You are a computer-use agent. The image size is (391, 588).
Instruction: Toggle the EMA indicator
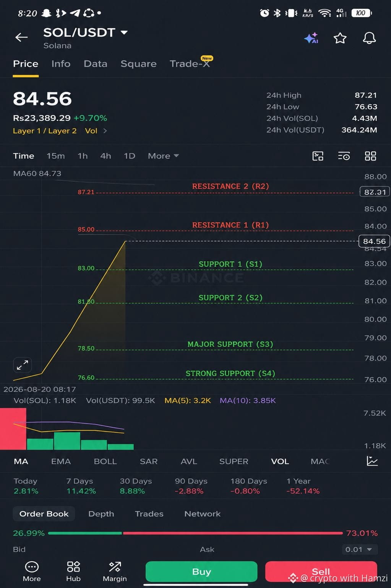pyautogui.click(x=61, y=461)
